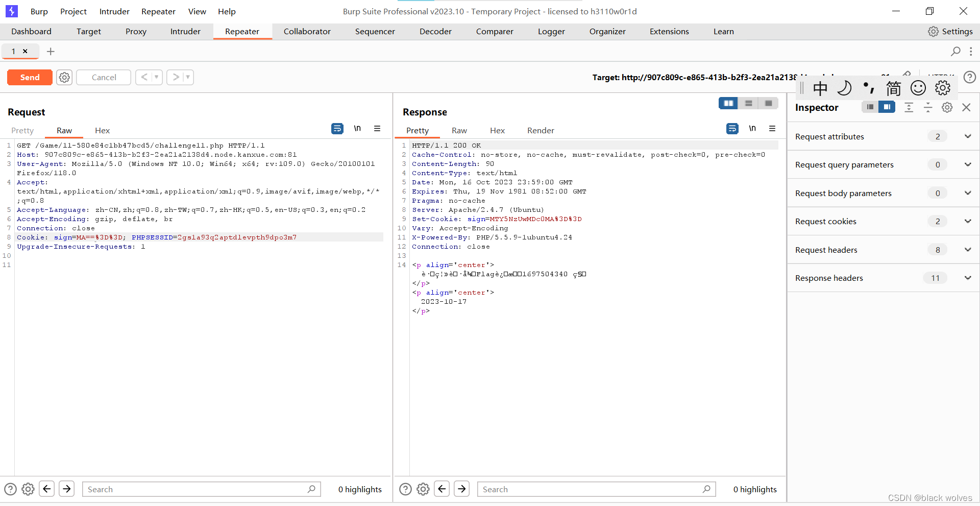Screen dimensions: 980x506
Task: Jump to next Request search match
Action: [x=66, y=489]
